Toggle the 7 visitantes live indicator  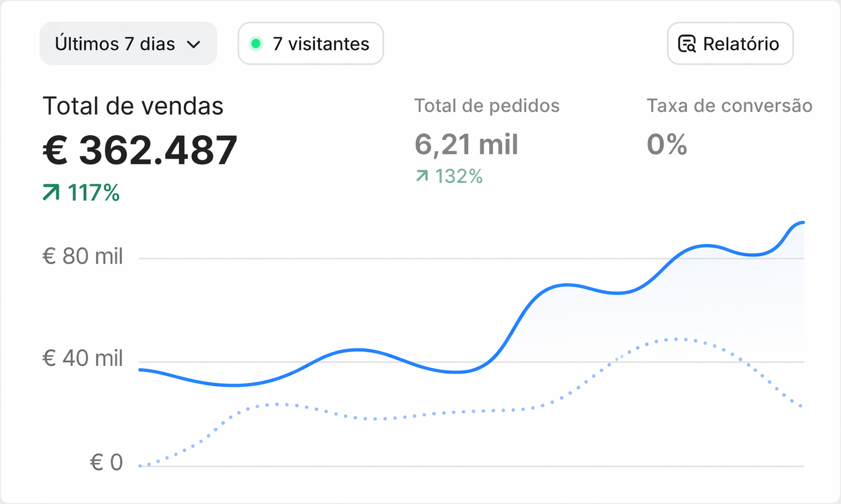coord(310,44)
